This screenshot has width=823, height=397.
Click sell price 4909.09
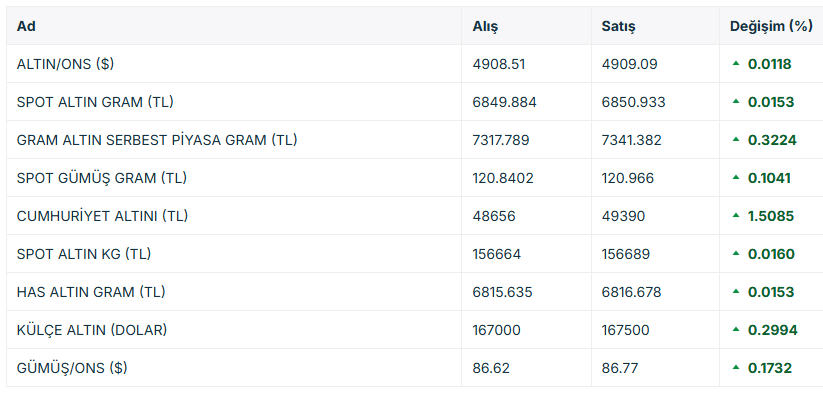coord(629,64)
